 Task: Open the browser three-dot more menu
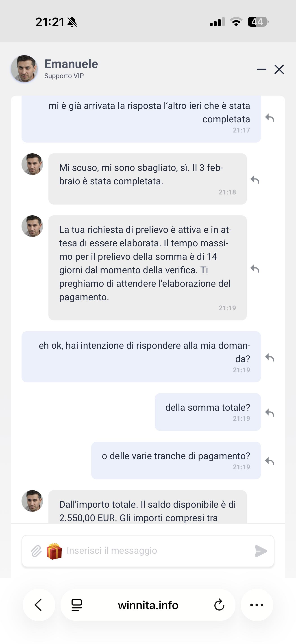[257, 605]
